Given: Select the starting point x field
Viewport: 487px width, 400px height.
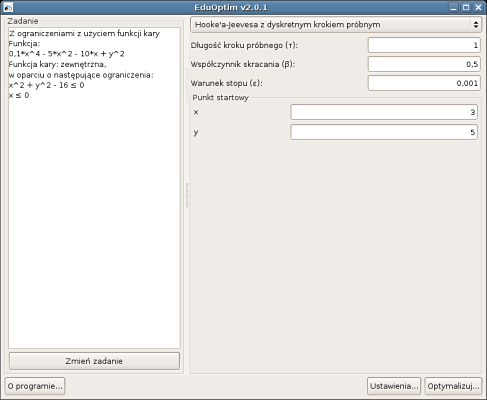Looking at the screenshot, I should pos(384,112).
